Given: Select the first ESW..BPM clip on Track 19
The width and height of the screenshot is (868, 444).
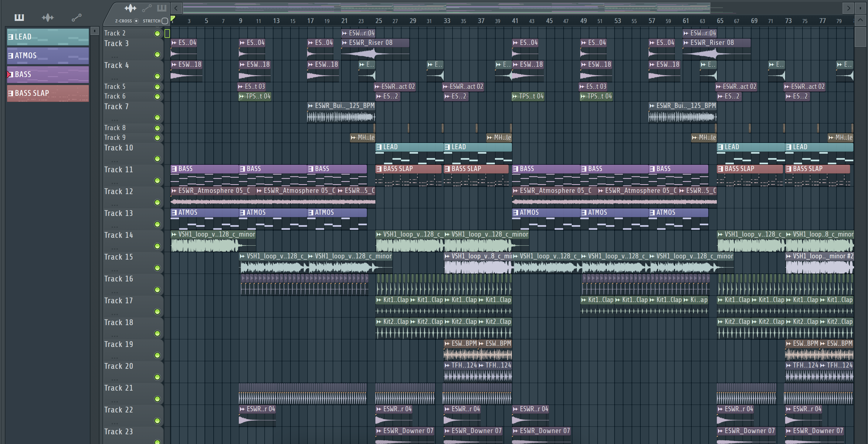Looking at the screenshot, I should (461, 350).
